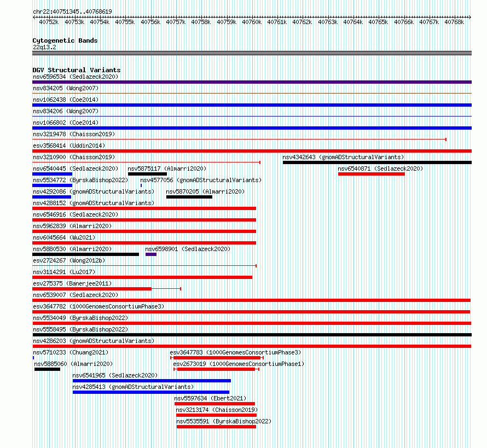Click the black nsv5875117 variant bar

(147, 174)
